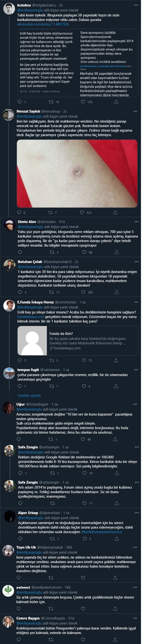Like kutukcu's reply tweet
Screen dimensions: 155x644
(x=83, y=102)
